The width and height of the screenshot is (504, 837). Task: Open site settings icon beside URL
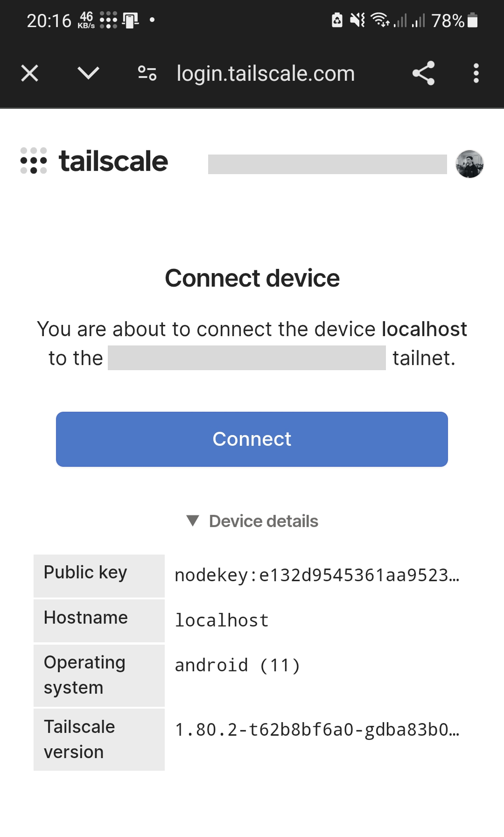(147, 73)
